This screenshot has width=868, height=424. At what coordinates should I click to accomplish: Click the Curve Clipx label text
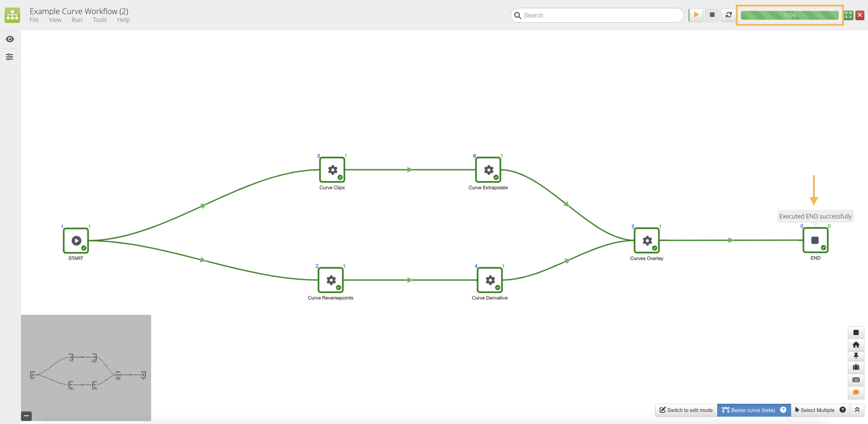click(x=332, y=188)
